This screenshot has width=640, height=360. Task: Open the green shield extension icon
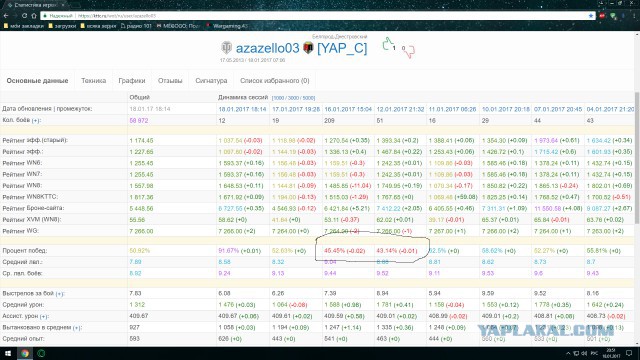(613, 16)
